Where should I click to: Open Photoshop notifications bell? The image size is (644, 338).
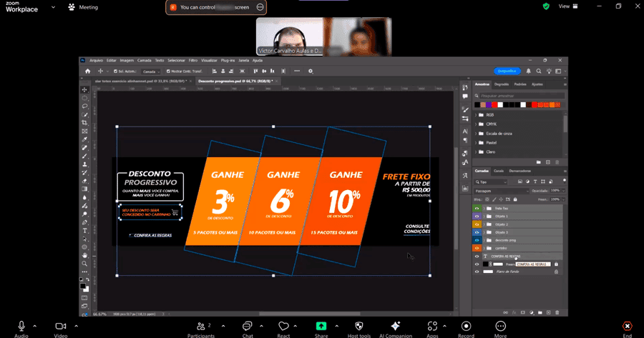(529, 71)
